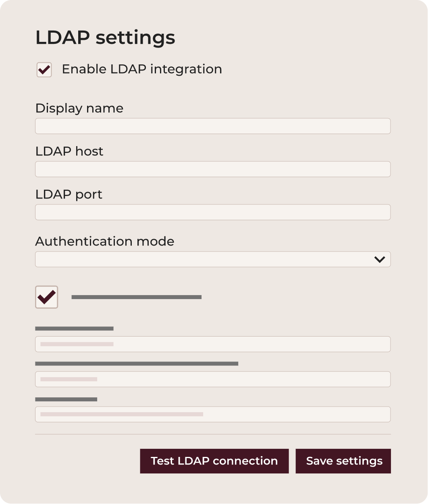Focus the LDAP port input box

pos(213,212)
